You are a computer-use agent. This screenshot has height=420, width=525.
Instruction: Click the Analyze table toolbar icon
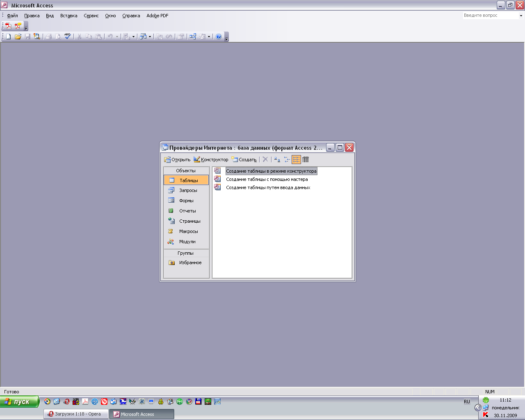point(143,37)
